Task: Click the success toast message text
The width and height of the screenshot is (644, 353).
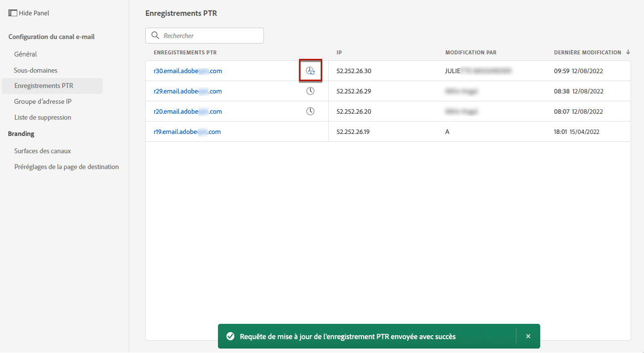Action: click(x=347, y=337)
